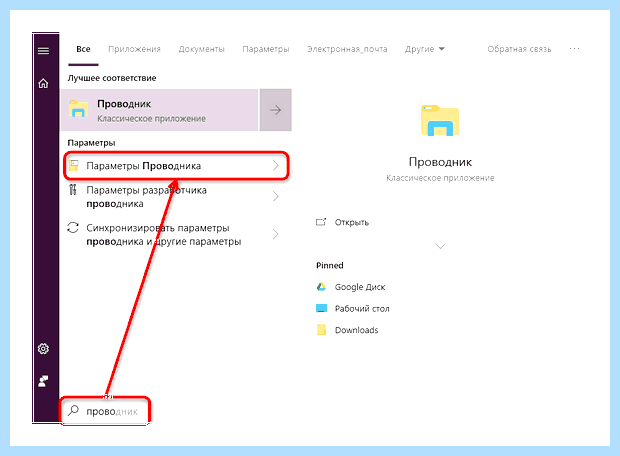Expand the chevron on Параметры разработчика row
The width and height of the screenshot is (620, 456).
coord(276,196)
